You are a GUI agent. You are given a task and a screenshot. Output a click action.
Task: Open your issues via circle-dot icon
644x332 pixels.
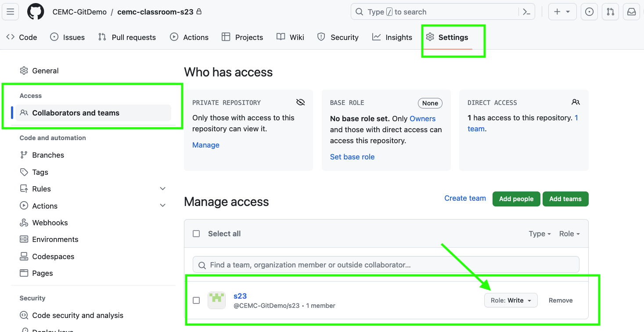tap(589, 11)
